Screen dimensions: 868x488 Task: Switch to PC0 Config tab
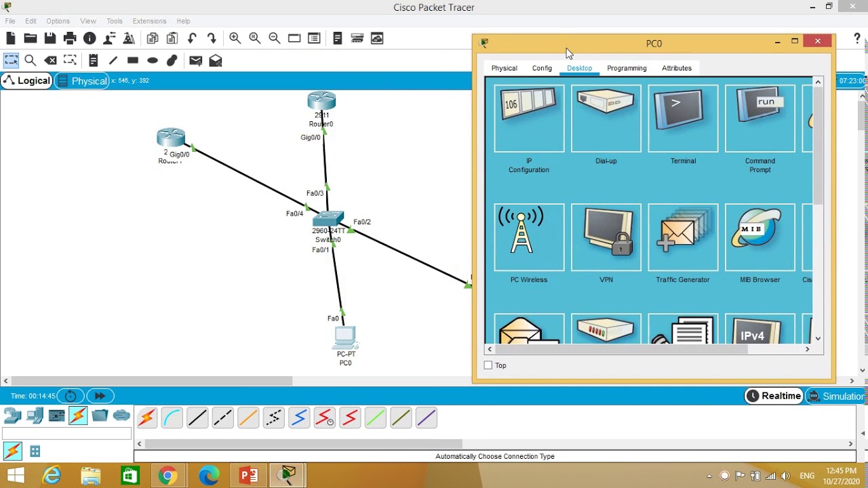pyautogui.click(x=542, y=68)
